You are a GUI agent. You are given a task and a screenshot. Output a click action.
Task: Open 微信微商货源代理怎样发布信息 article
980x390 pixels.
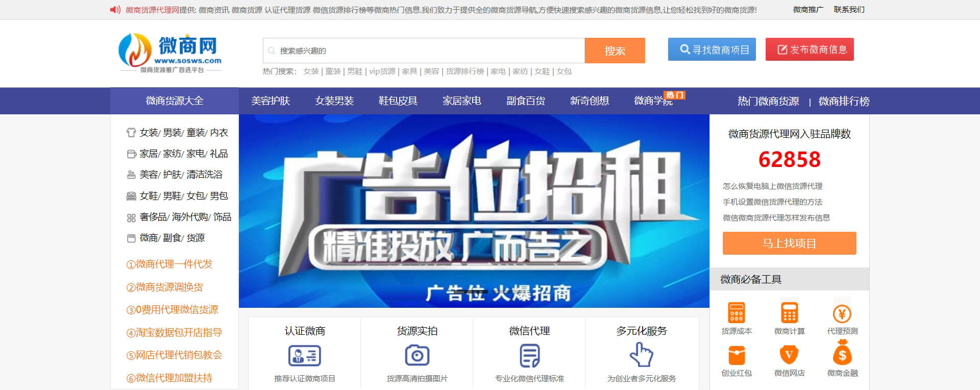click(x=776, y=218)
